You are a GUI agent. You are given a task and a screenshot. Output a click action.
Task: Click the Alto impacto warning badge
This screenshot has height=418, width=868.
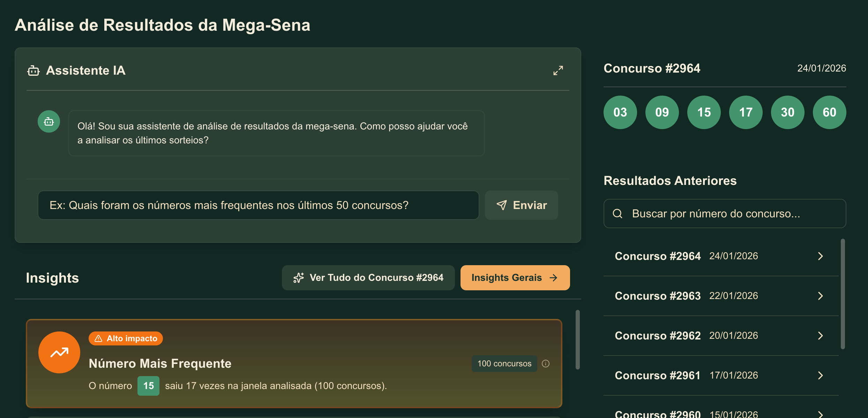coord(126,338)
